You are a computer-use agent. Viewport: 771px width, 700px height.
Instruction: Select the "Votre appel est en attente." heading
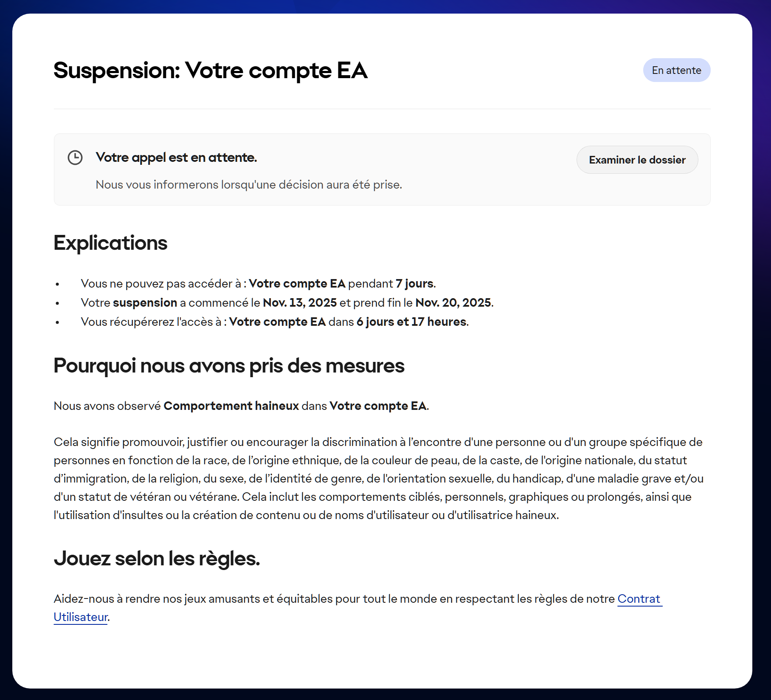[x=176, y=158]
